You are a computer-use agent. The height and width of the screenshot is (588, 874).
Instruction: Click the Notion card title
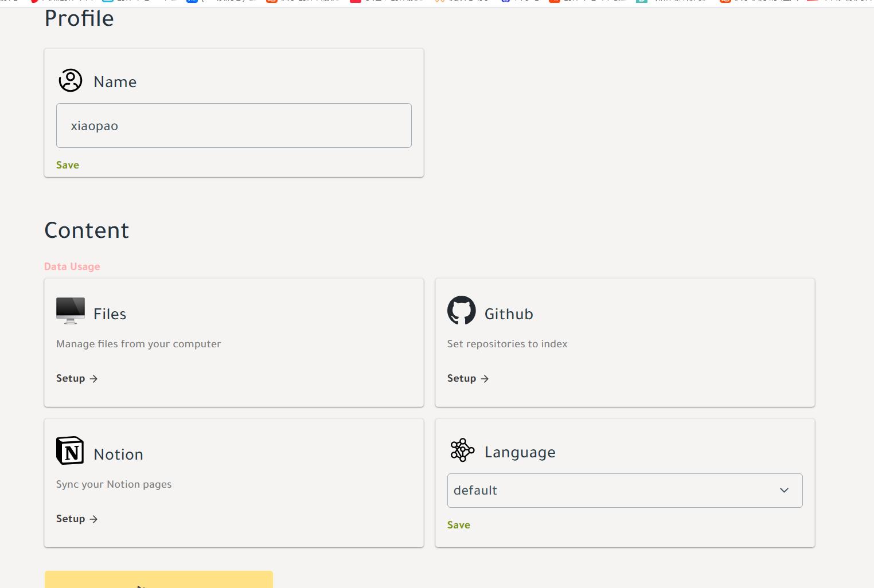click(118, 454)
